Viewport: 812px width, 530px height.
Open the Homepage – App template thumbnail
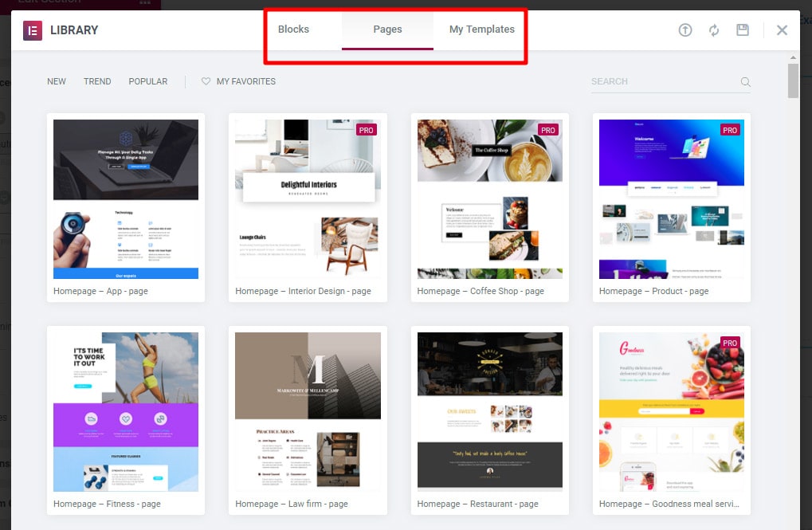[126, 199]
